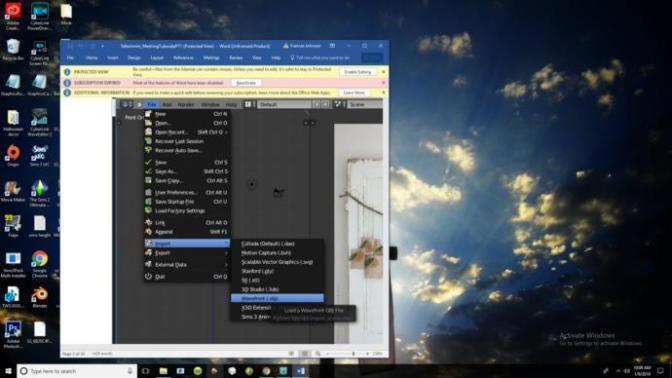Open the Word Home tab
This screenshot has width=672, height=378.
click(91, 57)
